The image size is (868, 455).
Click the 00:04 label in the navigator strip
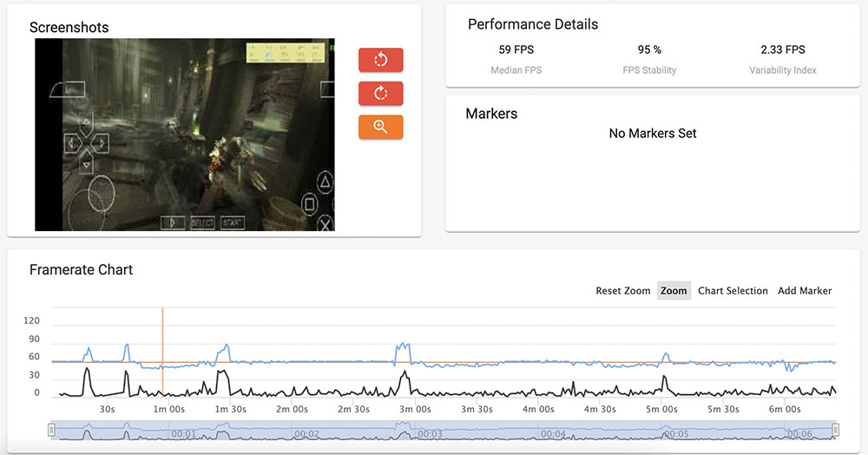tap(553, 434)
